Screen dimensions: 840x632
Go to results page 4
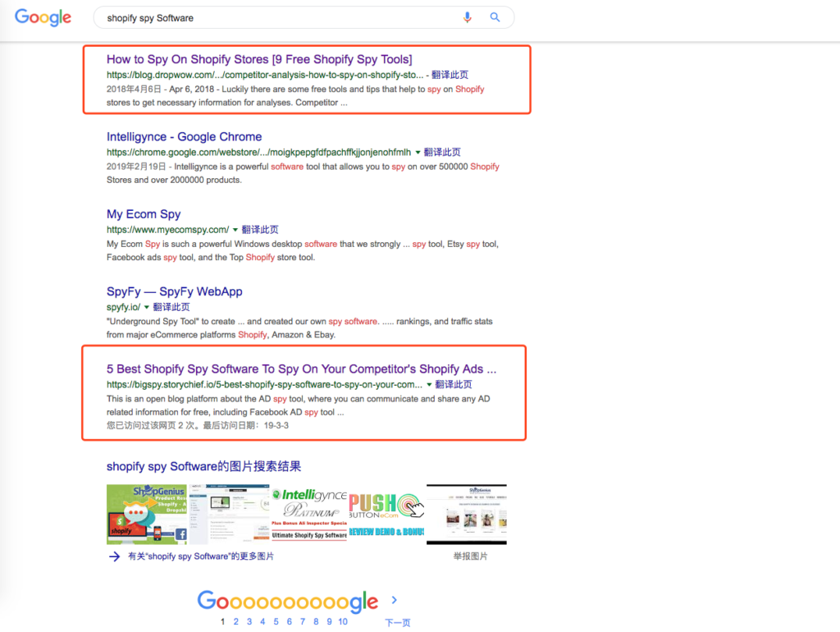tap(262, 622)
